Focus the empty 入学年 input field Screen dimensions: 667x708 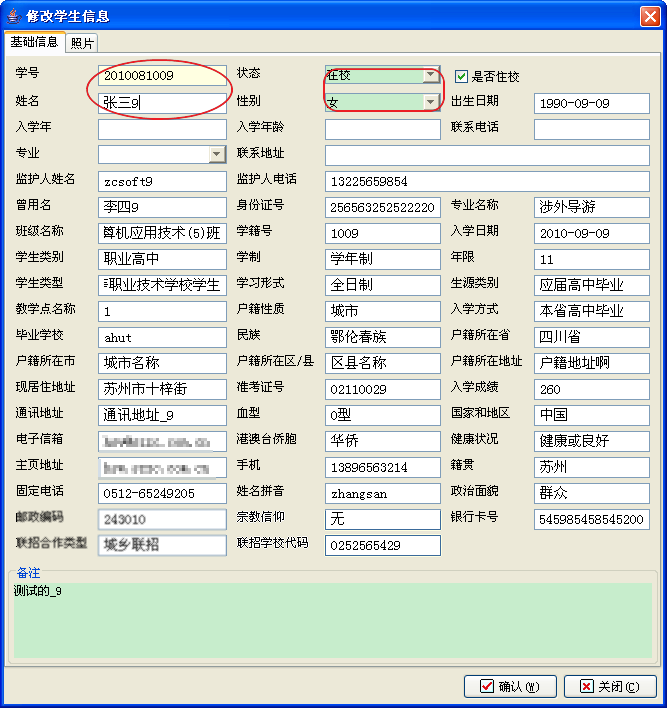pos(162,129)
